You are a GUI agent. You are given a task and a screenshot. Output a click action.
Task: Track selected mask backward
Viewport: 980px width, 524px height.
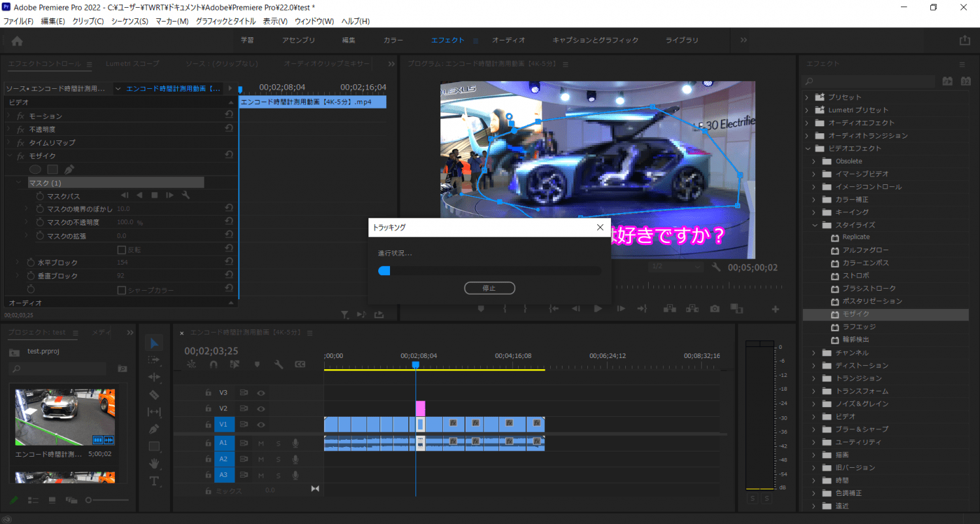coord(139,195)
